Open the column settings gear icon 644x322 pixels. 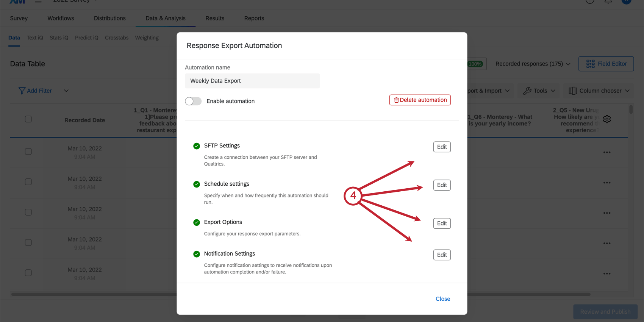click(607, 119)
